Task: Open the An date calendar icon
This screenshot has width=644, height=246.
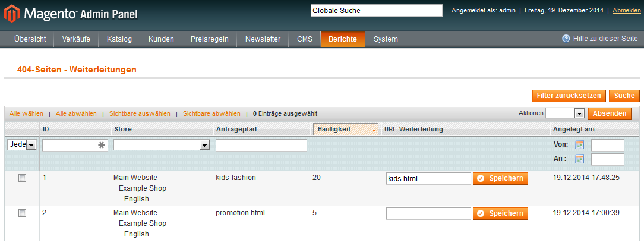Action: (x=579, y=159)
